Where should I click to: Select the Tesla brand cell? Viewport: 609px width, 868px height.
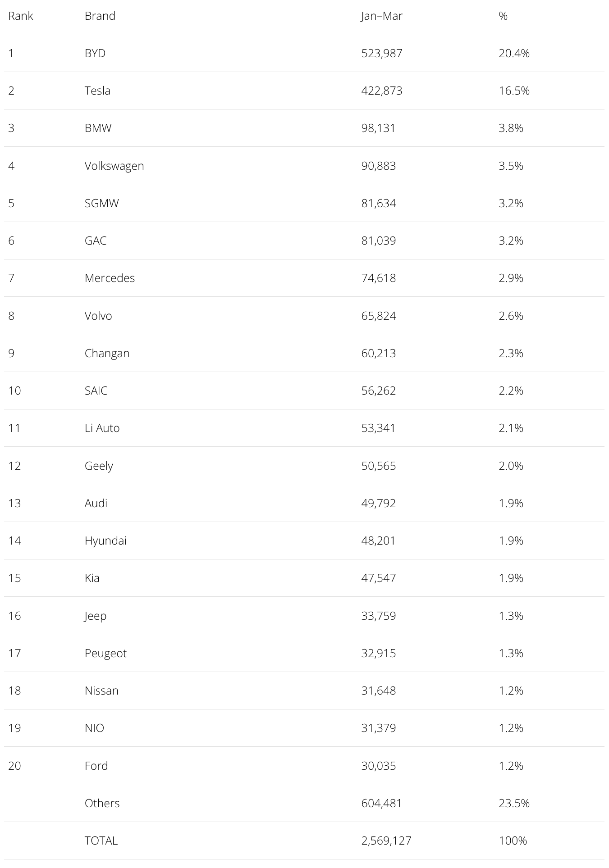pos(97,91)
